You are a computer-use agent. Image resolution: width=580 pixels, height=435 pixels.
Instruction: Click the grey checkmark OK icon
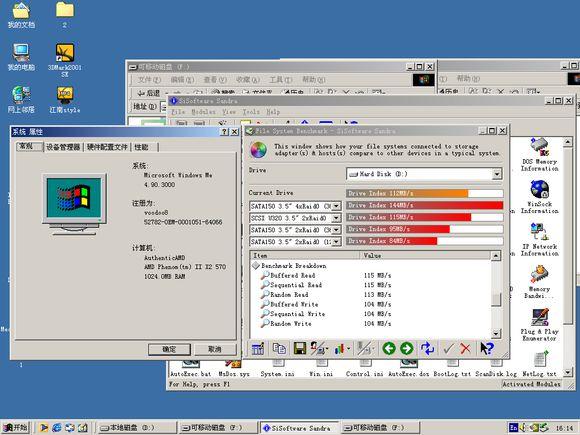pos(448,348)
